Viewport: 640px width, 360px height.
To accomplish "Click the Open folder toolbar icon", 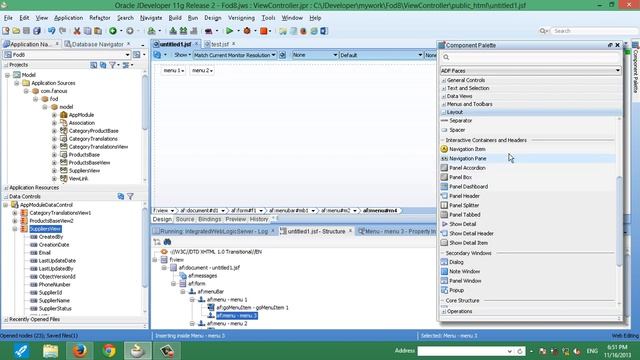I will pyautogui.click(x=16, y=31).
